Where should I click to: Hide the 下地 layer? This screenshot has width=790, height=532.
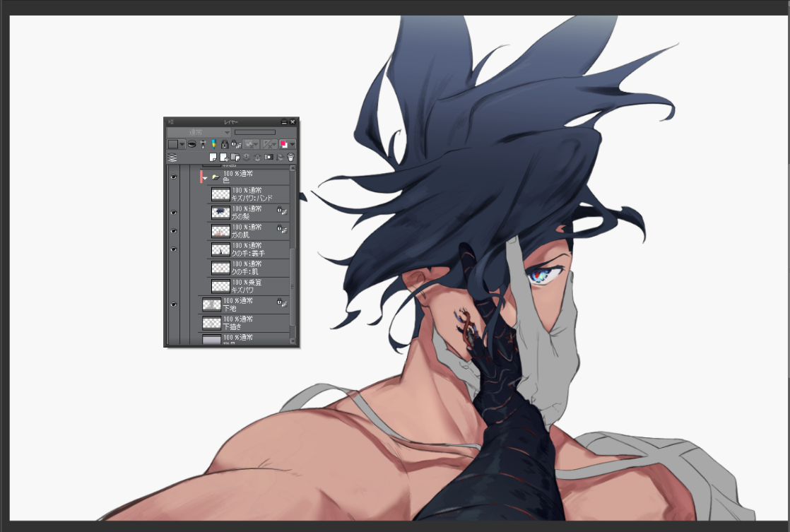[174, 304]
